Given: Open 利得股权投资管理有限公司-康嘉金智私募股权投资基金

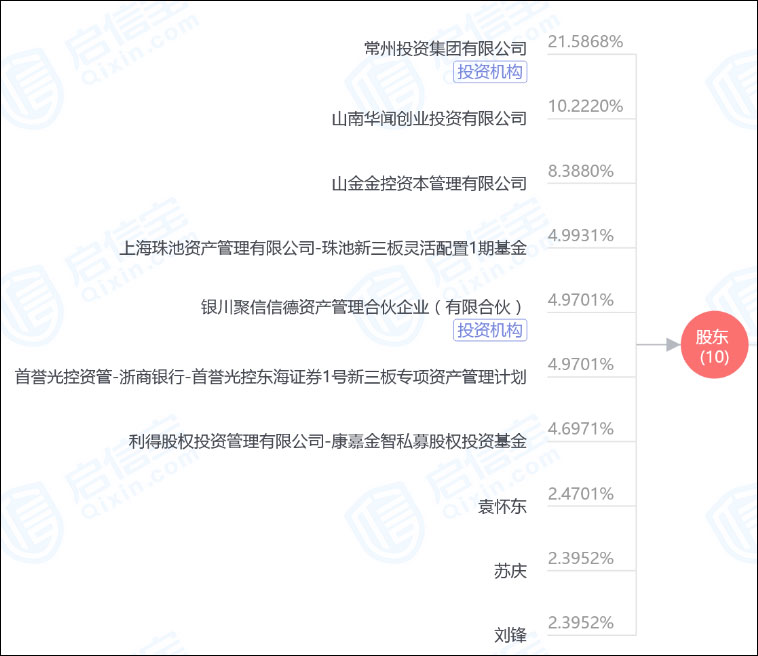Looking at the screenshot, I should tap(328, 441).
